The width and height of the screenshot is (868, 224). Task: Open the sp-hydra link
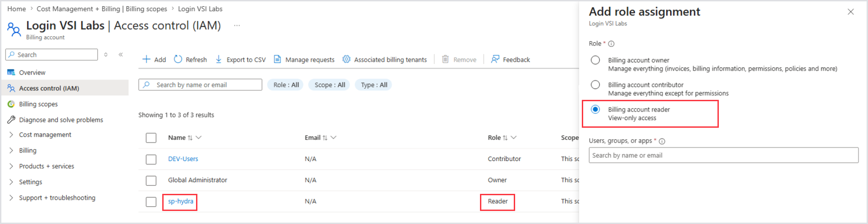point(180,201)
